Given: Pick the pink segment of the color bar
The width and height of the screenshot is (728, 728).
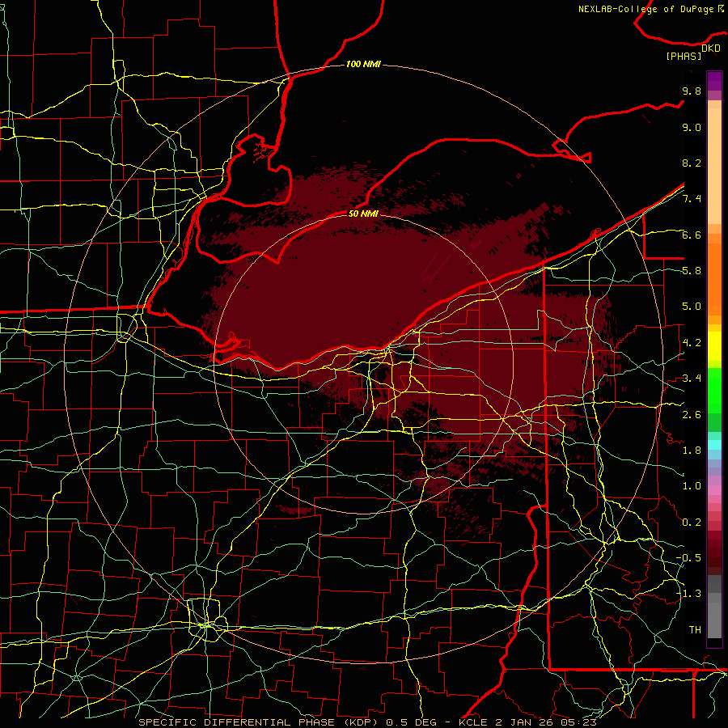Looking at the screenshot, I should [714, 490].
